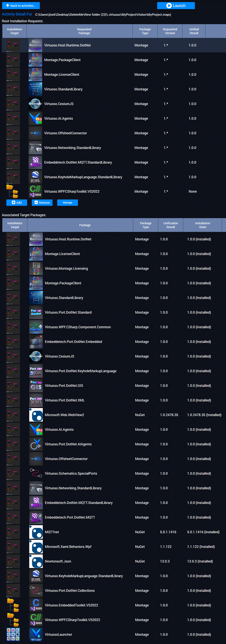Click the Montage.LicenseClient icon in root requests

pyautogui.click(x=35, y=75)
